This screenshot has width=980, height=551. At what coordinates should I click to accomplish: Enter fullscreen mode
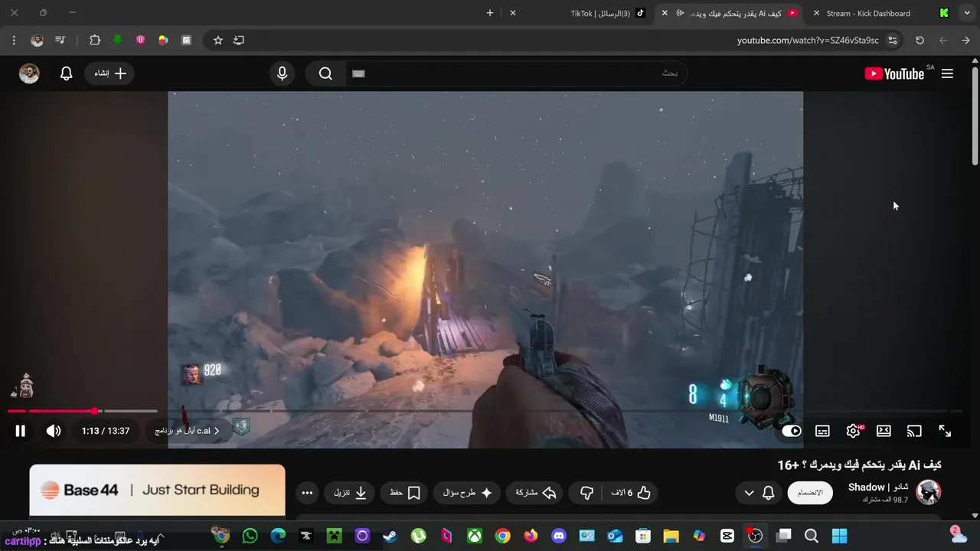(945, 431)
